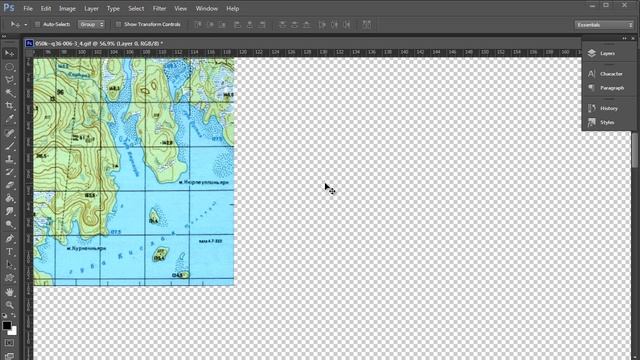Click the Align Vertical Centers icon
The image size is (640, 360).
(211, 24)
